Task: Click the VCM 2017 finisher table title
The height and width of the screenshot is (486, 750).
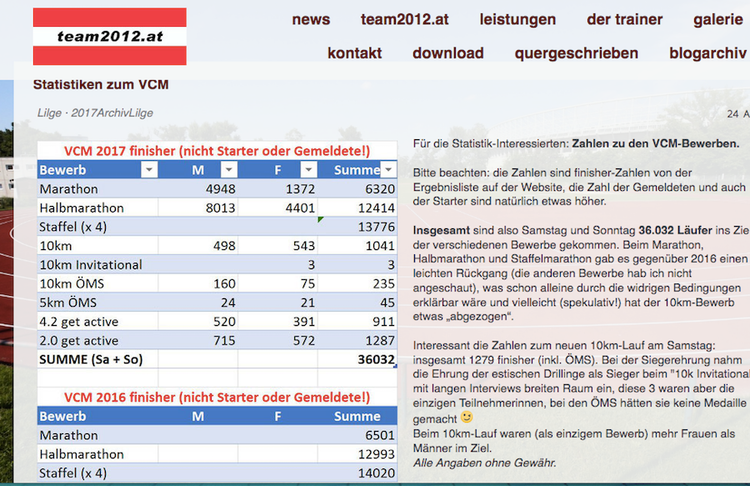Action: coord(217,151)
